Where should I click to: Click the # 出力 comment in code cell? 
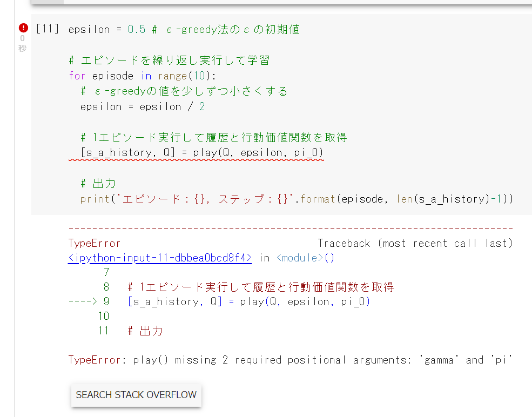(98, 184)
